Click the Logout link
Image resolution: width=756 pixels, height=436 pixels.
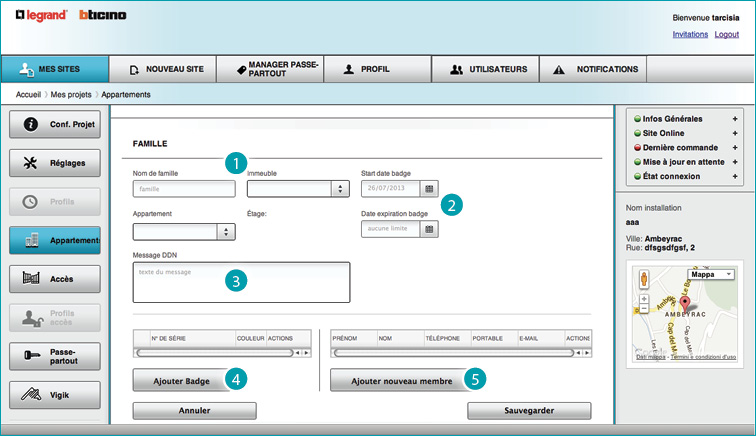click(x=727, y=34)
